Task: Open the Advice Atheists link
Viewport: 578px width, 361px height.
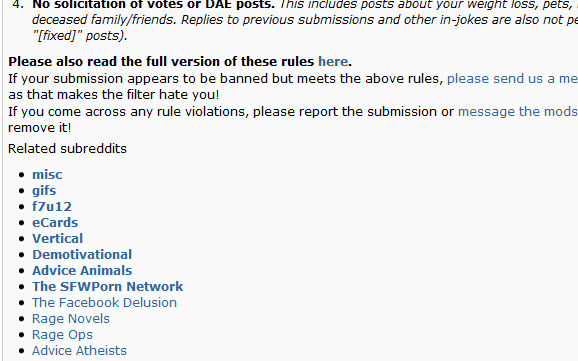Action: point(79,350)
